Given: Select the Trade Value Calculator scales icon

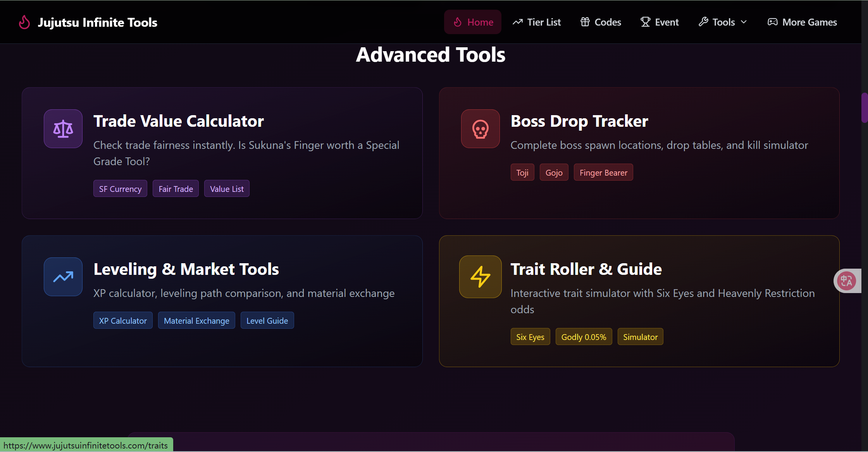Looking at the screenshot, I should tap(63, 129).
